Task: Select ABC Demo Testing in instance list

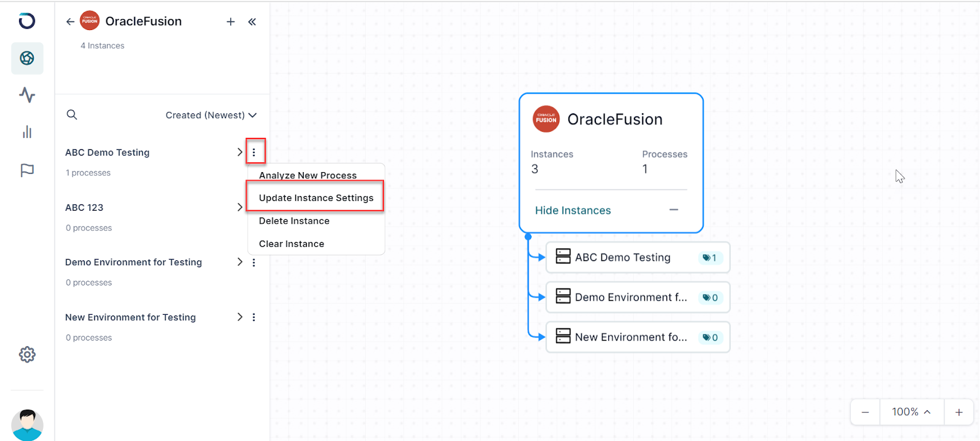Action: 107,153
